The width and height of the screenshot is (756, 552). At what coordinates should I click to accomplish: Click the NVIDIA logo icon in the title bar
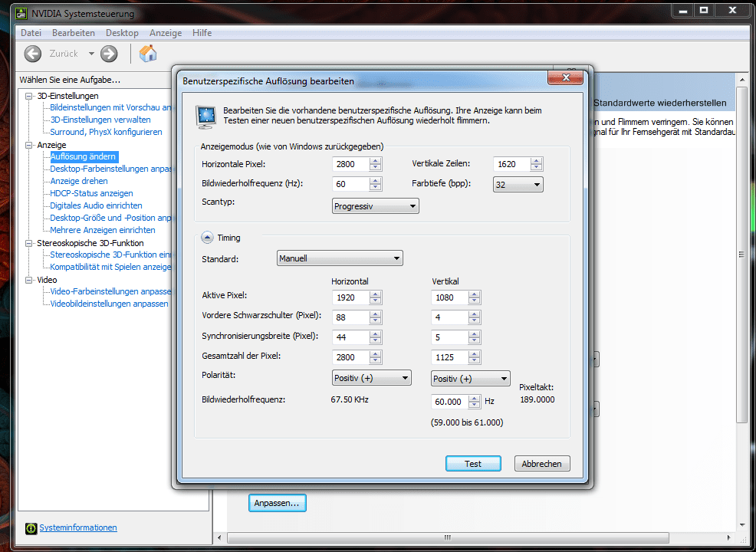point(21,12)
